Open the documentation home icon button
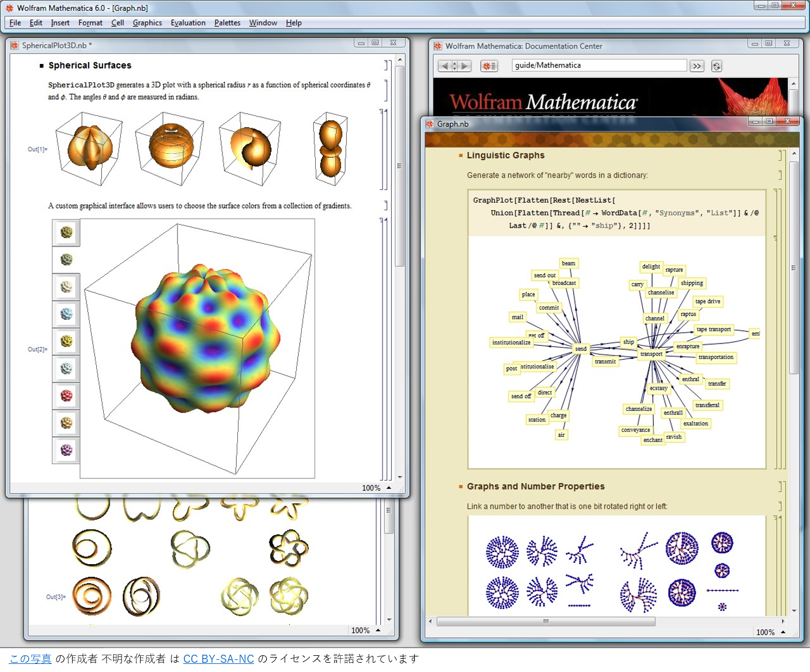 click(489, 66)
